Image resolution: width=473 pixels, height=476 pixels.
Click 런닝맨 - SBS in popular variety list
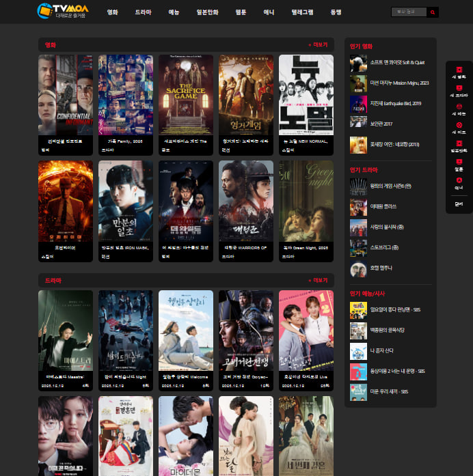[395, 309]
